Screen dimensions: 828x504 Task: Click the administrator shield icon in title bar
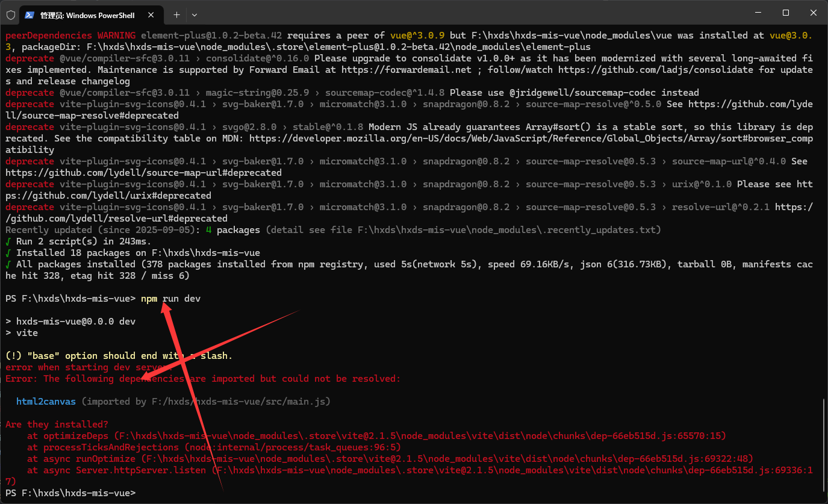(11, 14)
